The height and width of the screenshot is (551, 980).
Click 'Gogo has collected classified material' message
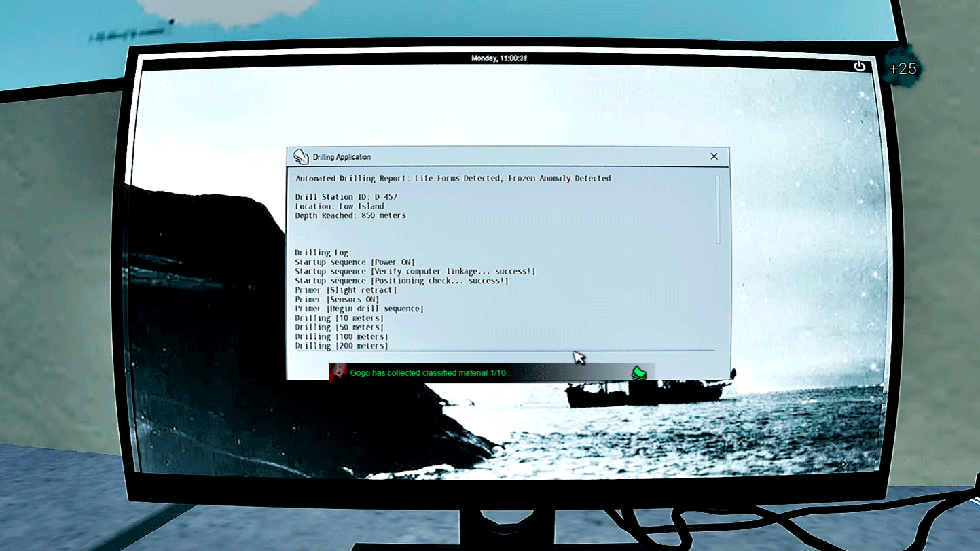[431, 373]
